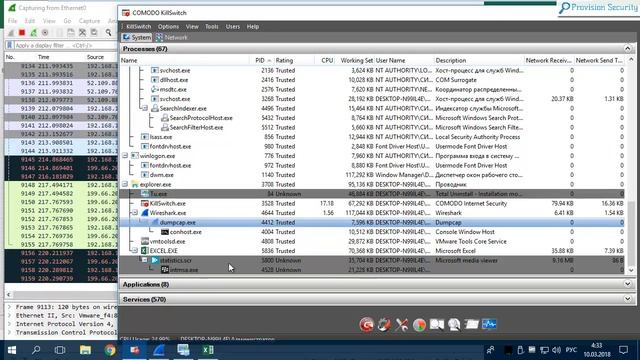
Task: Click the process list vertical scrollbar down arrow
Action: tap(631, 270)
